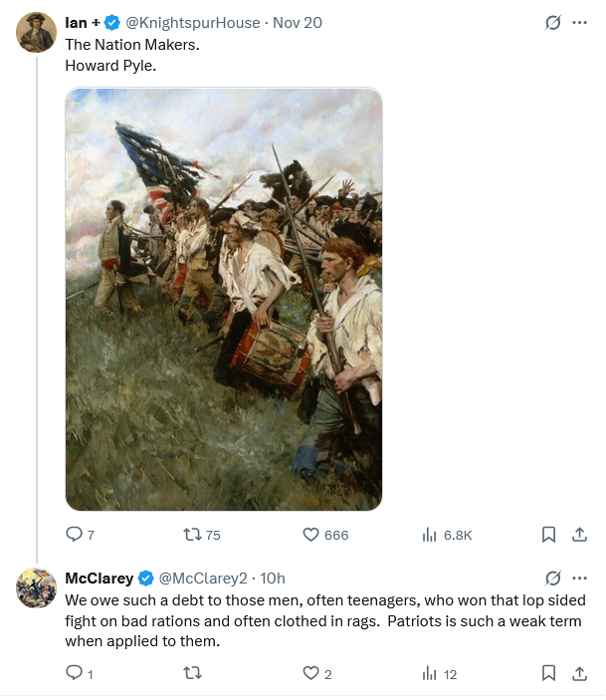
Task: Share McClarey's reply via share icon
Action: (579, 672)
